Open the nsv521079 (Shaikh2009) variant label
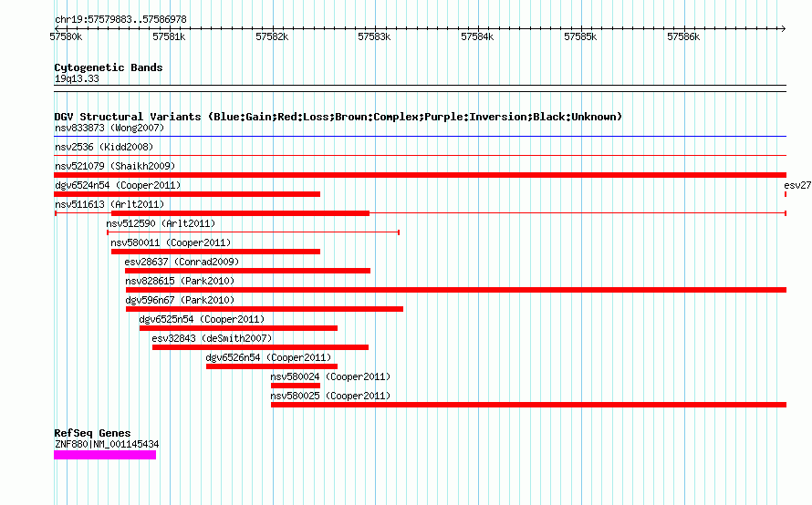The height and width of the screenshot is (505, 812). [115, 166]
